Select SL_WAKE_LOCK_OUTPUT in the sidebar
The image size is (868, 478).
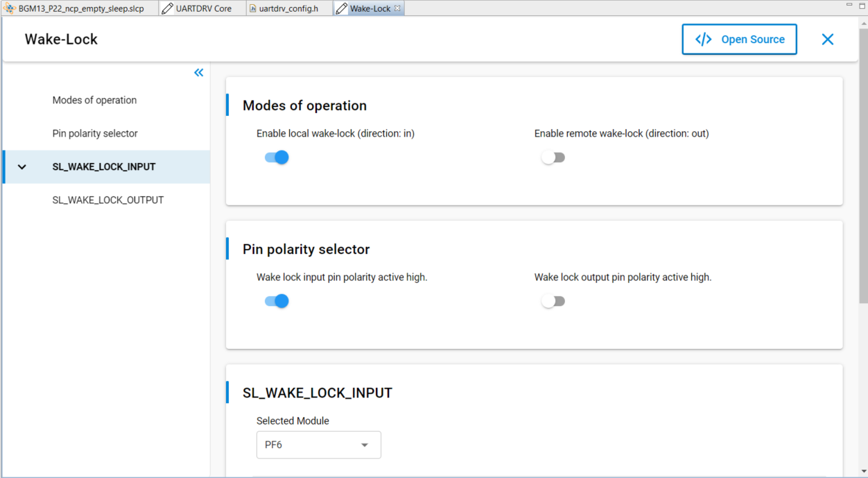107,200
